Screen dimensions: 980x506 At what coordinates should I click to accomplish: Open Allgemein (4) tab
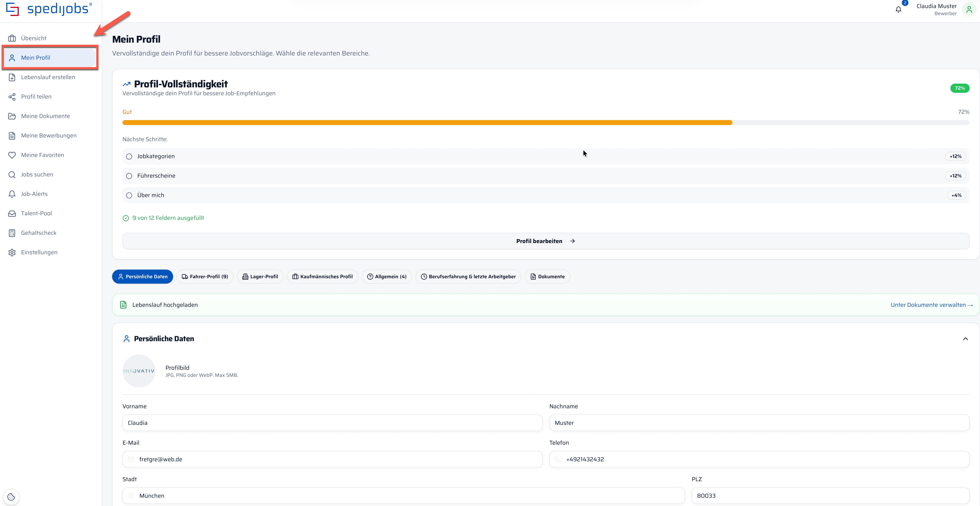387,276
